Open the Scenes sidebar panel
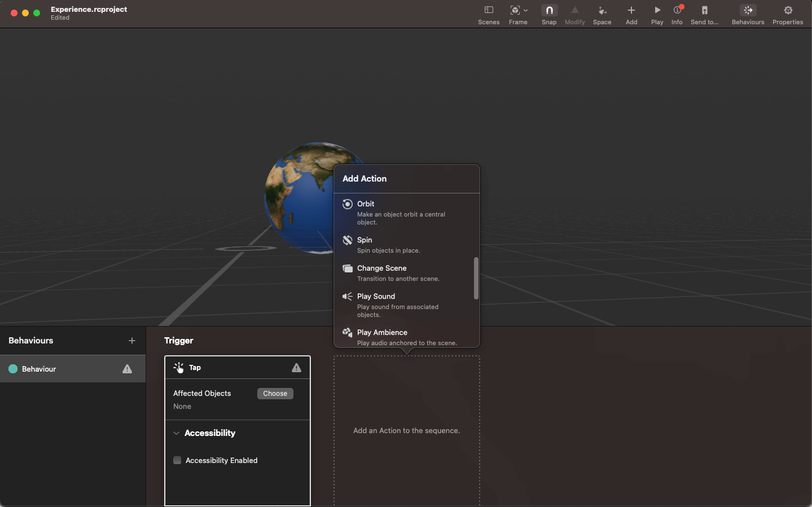812x507 pixels. [489, 15]
